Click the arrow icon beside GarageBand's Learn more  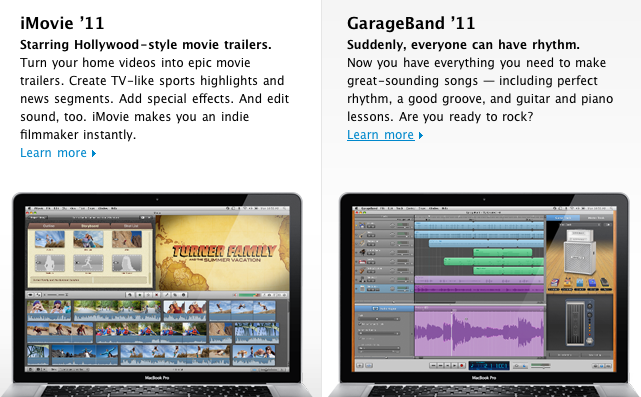pyautogui.click(x=421, y=136)
